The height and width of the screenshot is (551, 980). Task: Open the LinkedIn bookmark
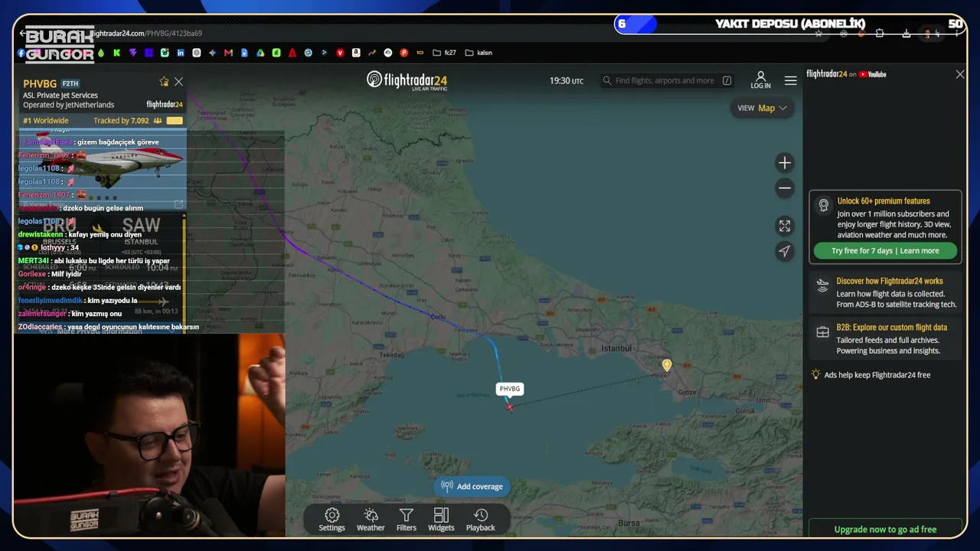coord(181,53)
